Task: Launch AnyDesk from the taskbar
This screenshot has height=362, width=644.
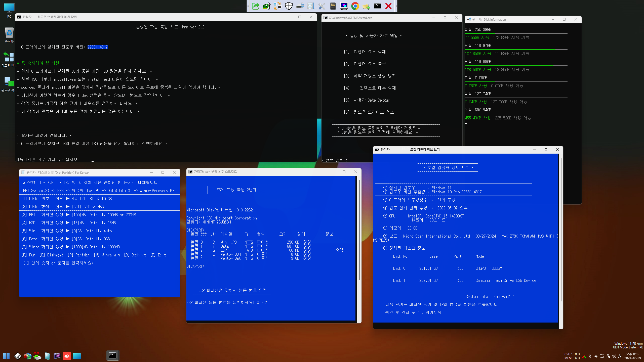Action: click(x=67, y=356)
